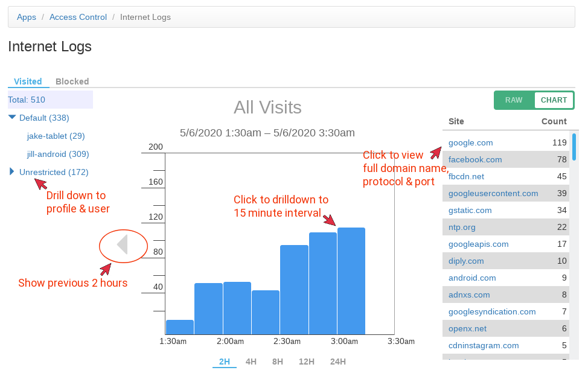The image size is (588, 376).
Task: Open Access Control breadcrumb link
Action: [x=78, y=18]
